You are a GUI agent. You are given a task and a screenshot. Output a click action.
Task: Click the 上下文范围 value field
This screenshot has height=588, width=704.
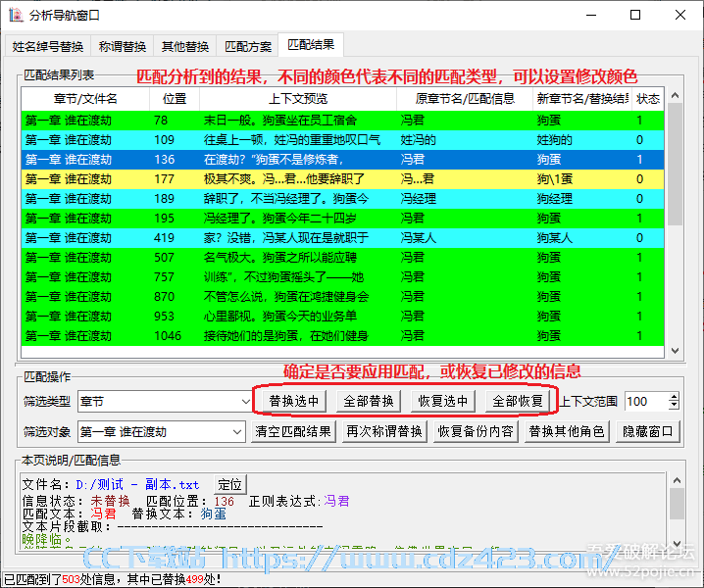pyautogui.click(x=646, y=401)
